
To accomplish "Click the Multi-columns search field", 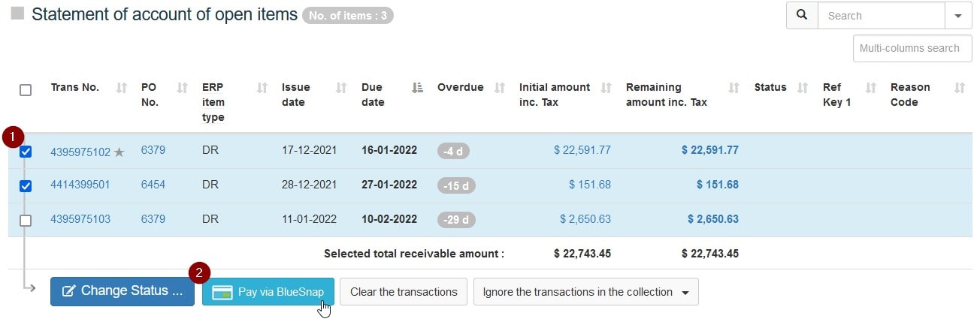I will 912,48.
